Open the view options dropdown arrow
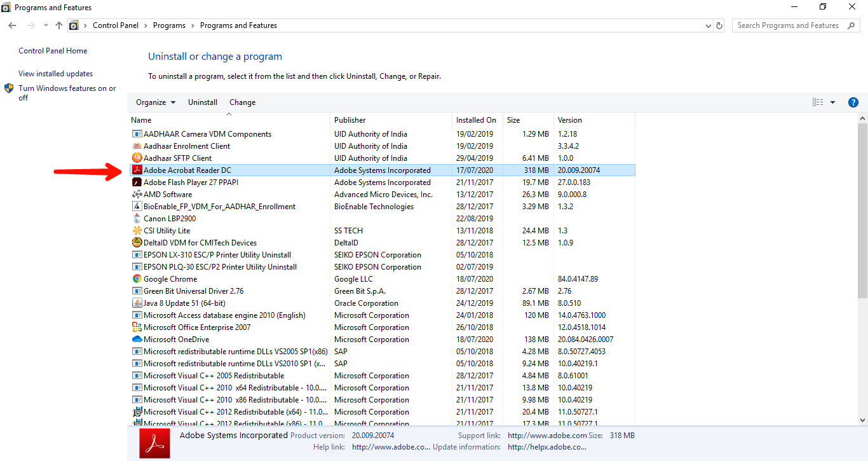Screen dimensions: 868x461 [x=832, y=102]
